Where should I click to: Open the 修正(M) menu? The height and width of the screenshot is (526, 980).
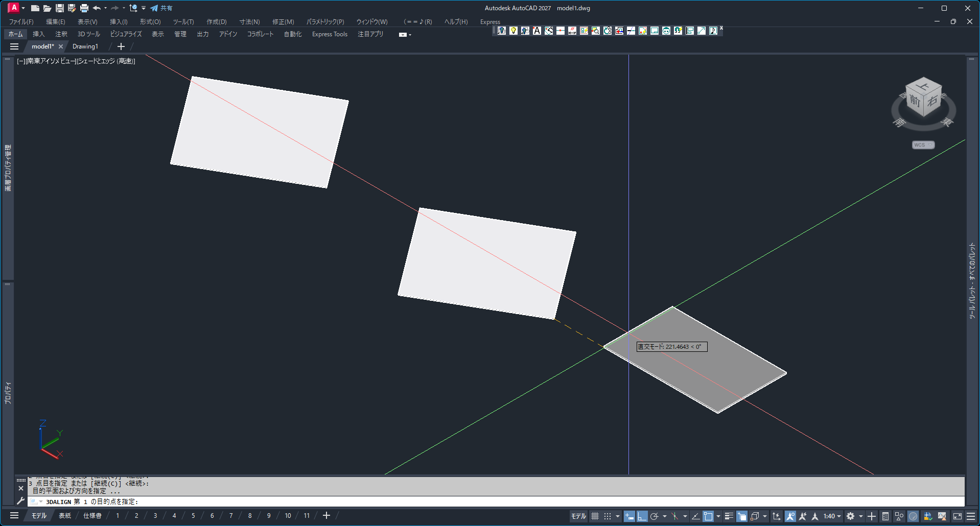click(x=283, y=21)
